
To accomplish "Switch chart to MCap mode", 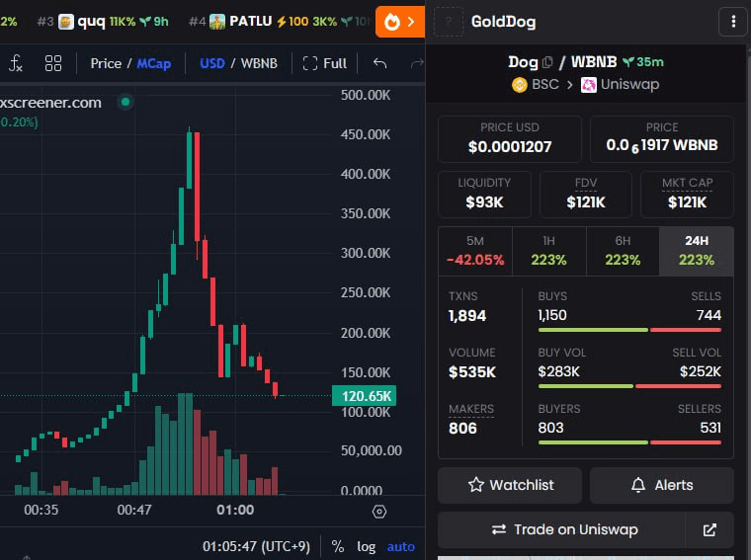I will click(154, 63).
